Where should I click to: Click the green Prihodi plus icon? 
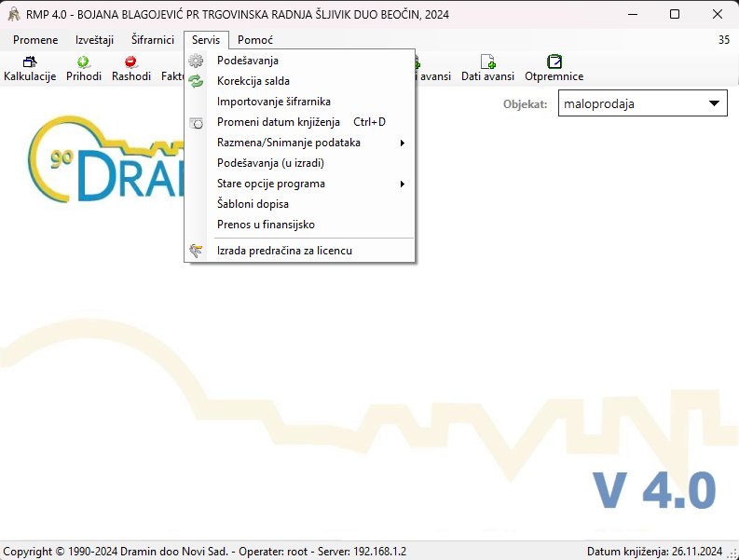[84, 61]
